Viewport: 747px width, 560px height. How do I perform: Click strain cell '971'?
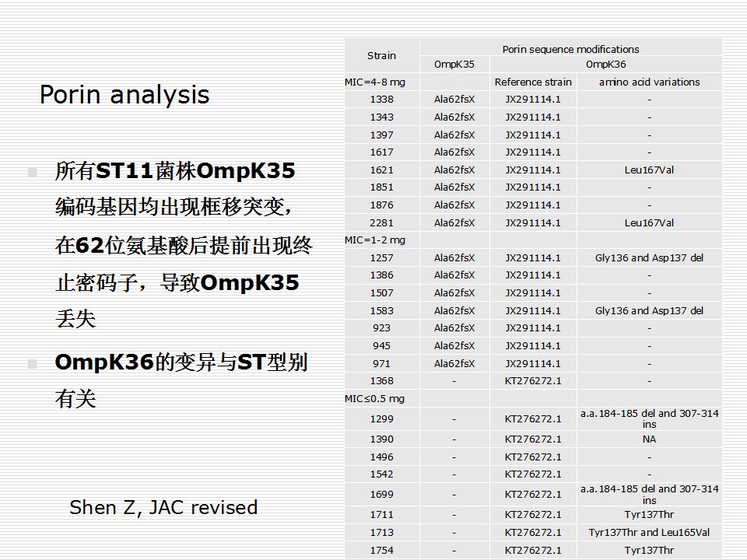[x=381, y=364]
